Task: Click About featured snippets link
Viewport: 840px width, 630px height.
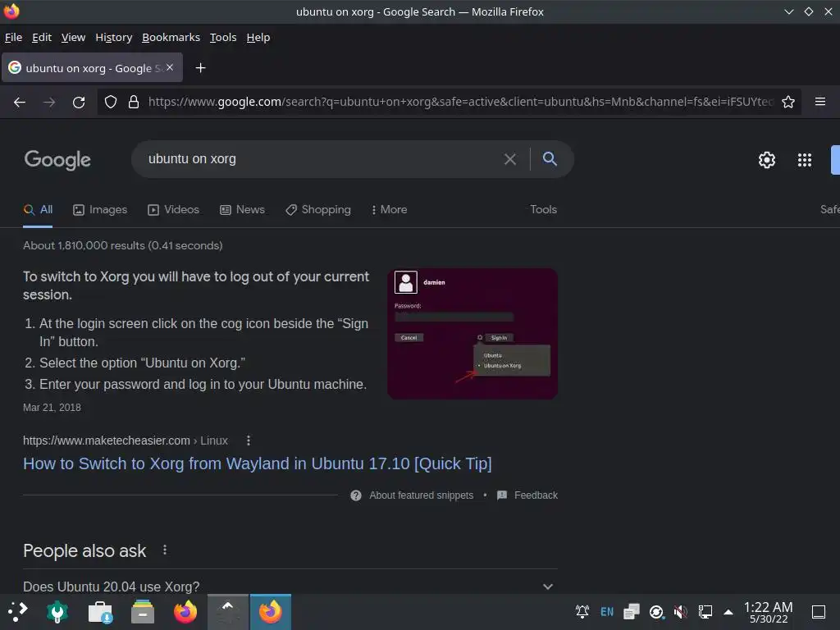Action: [421, 495]
